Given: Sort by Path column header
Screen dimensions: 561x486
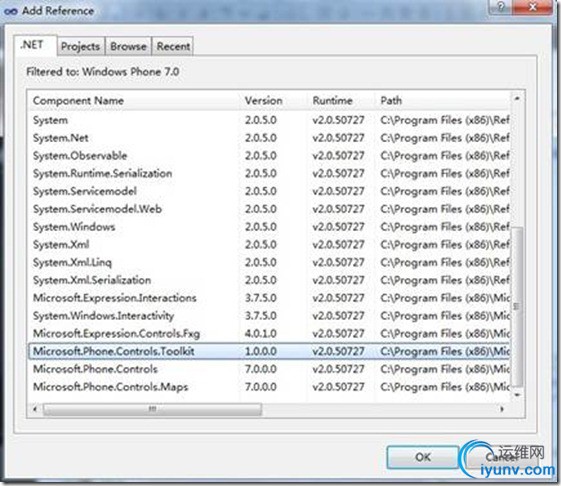Looking at the screenshot, I should pos(443,101).
